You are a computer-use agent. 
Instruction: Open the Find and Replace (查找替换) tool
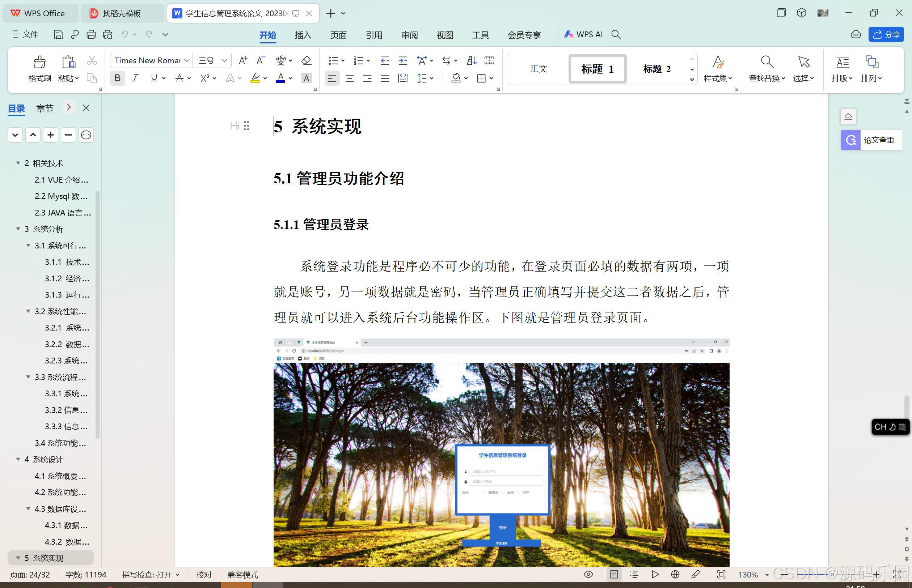(767, 69)
